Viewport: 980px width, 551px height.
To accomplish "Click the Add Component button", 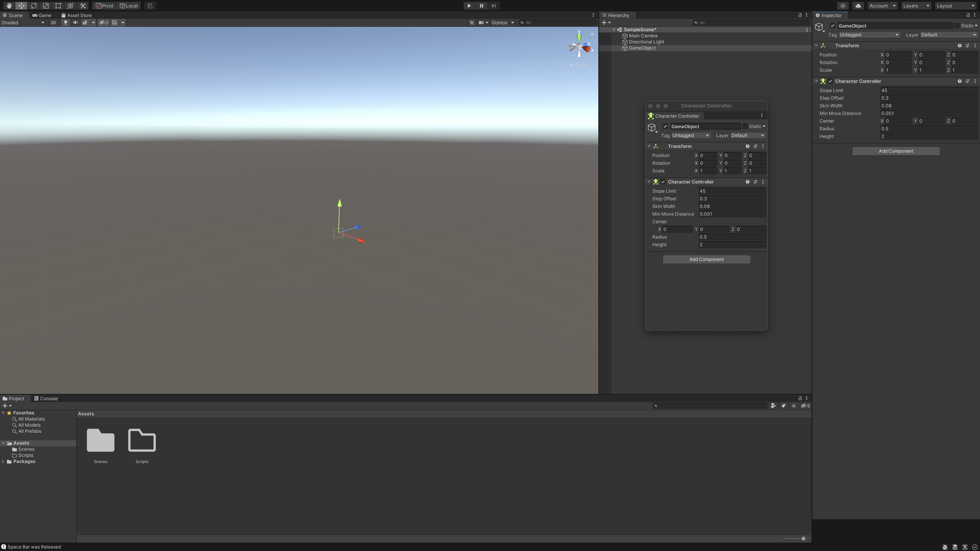I will [x=896, y=151].
